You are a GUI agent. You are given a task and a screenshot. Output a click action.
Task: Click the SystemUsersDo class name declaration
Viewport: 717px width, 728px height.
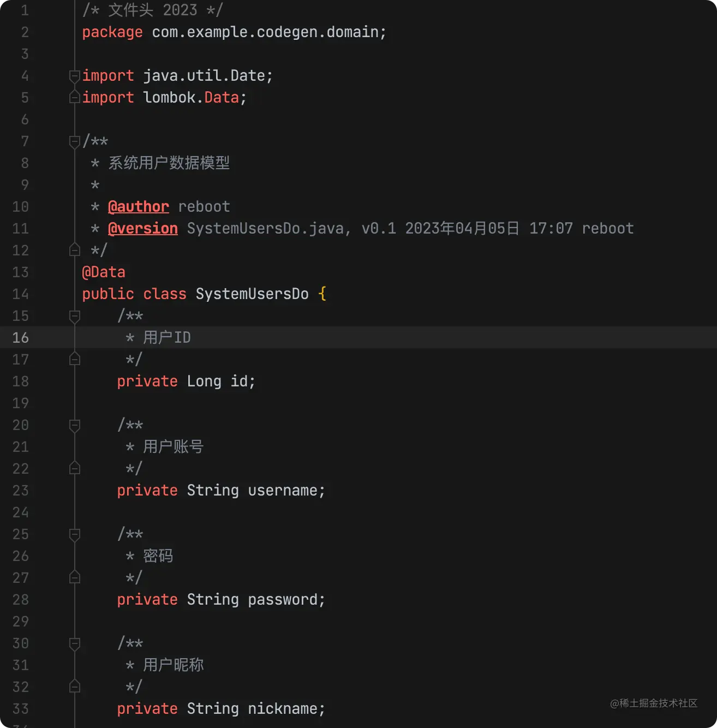252,294
